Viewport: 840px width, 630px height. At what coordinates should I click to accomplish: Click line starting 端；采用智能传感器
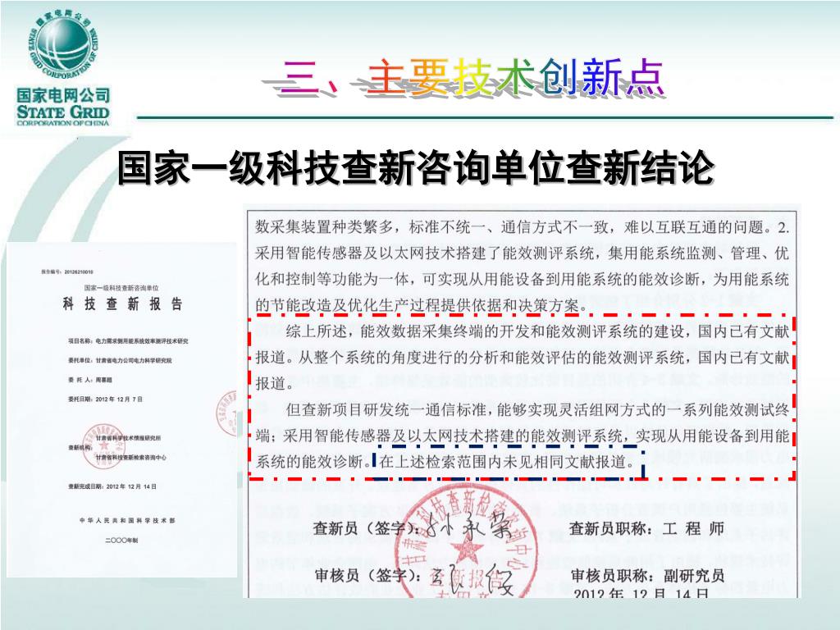[521, 436]
